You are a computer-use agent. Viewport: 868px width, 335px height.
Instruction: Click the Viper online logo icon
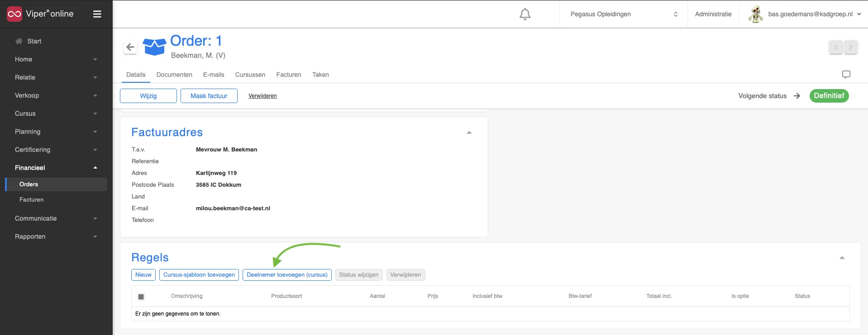(x=14, y=14)
